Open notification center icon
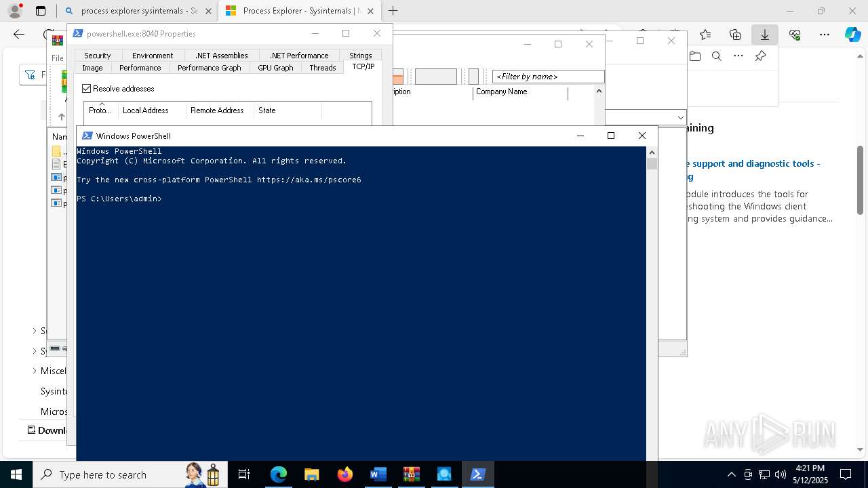This screenshot has height=488, width=868. pyautogui.click(x=846, y=474)
